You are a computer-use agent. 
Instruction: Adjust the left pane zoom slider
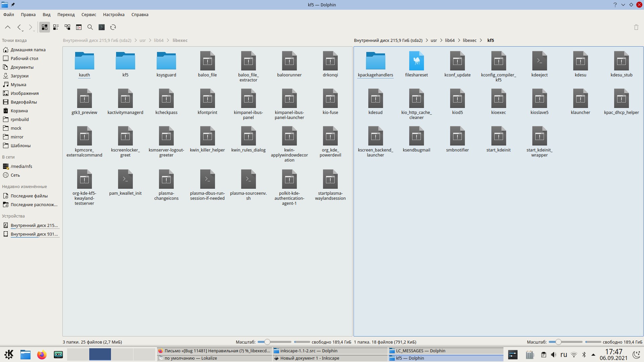tap(267, 342)
